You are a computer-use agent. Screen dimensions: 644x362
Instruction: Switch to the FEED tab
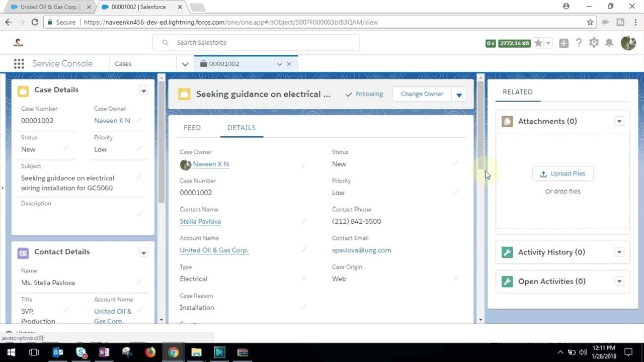coord(192,128)
